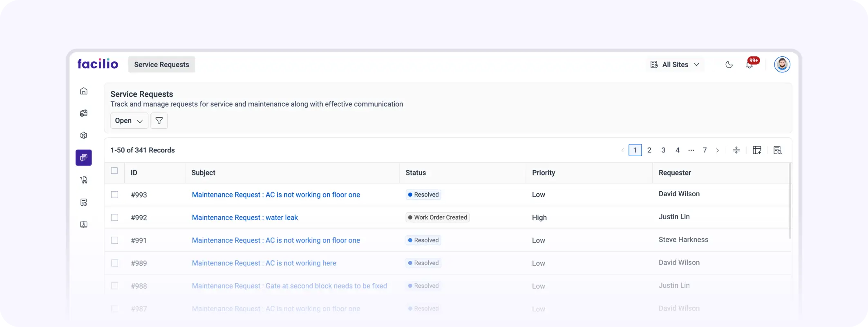868x327 pixels.
Task: Tick the select-all header checkbox
Action: pyautogui.click(x=114, y=171)
